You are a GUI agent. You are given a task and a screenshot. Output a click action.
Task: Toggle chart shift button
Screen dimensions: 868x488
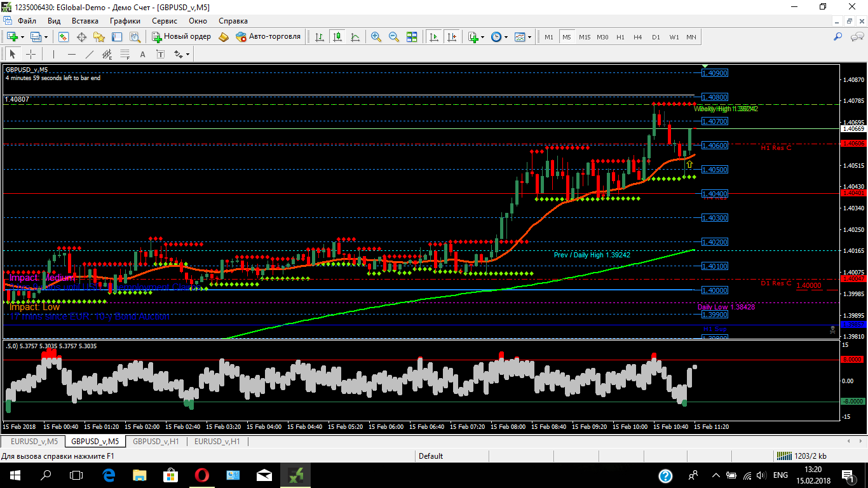452,37
